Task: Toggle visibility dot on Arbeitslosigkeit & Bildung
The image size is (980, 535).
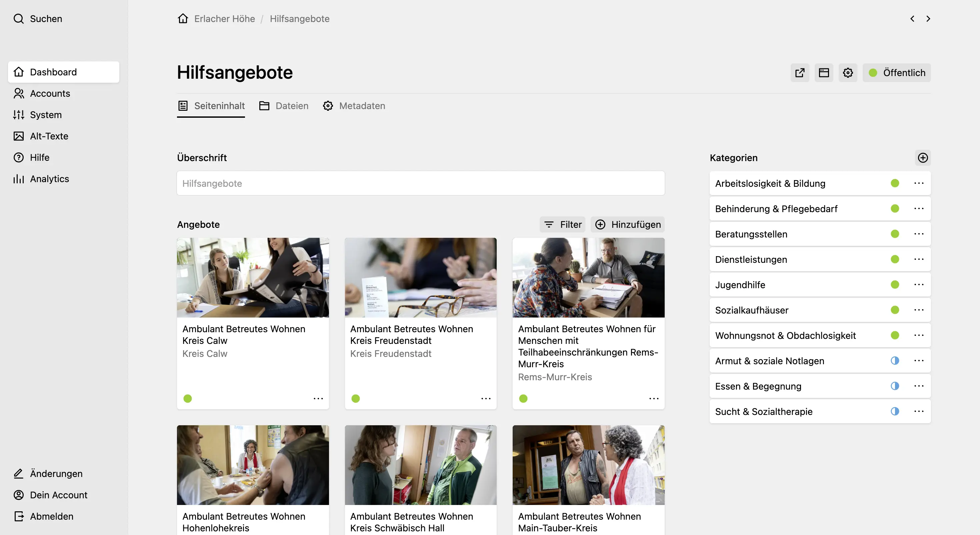Action: pyautogui.click(x=895, y=183)
